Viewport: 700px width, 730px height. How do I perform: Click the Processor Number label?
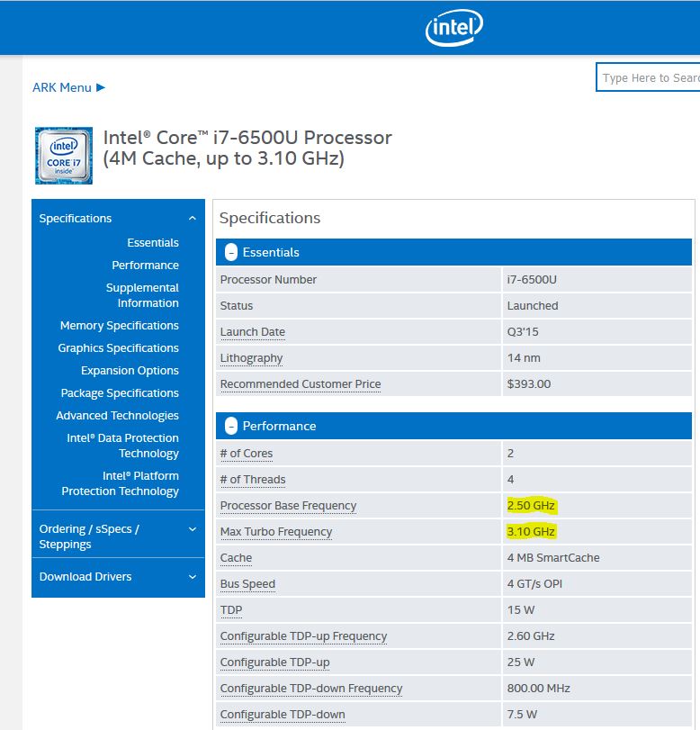pyautogui.click(x=268, y=280)
